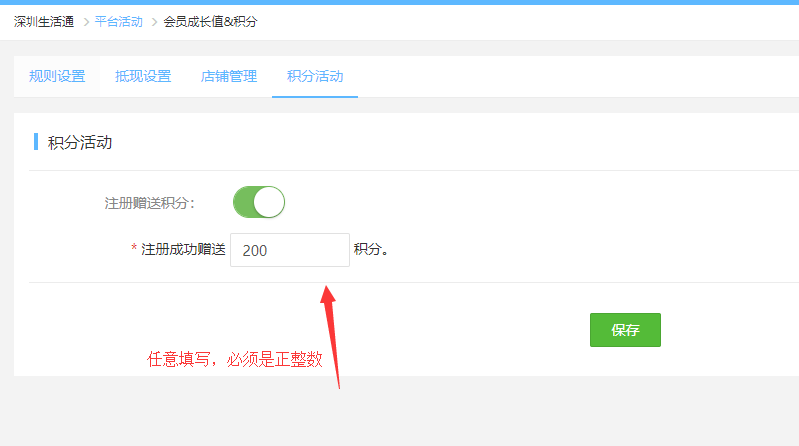Select the 店铺管理 tab

pos(229,76)
